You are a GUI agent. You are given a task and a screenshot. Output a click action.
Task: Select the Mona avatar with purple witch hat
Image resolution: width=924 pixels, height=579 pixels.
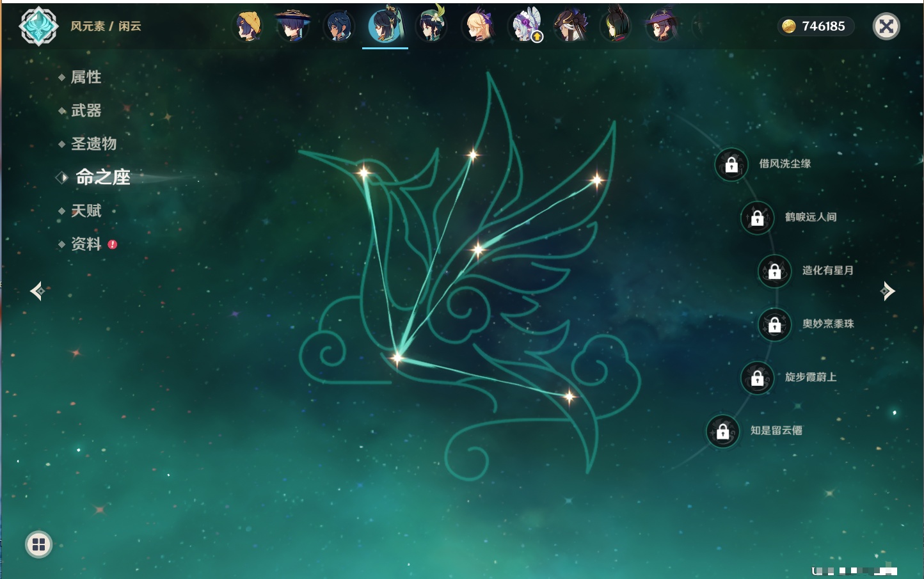(662, 27)
